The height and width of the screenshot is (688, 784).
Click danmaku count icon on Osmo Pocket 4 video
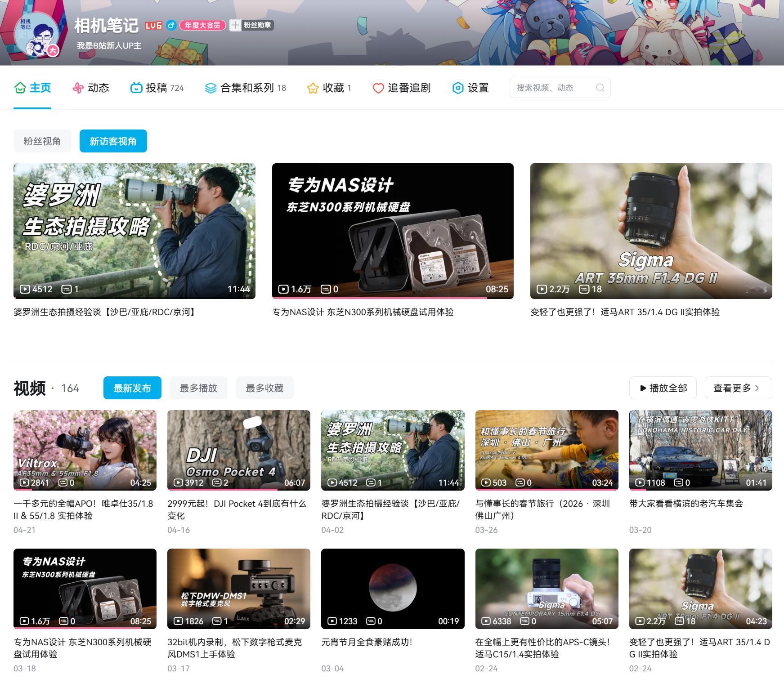(217, 482)
